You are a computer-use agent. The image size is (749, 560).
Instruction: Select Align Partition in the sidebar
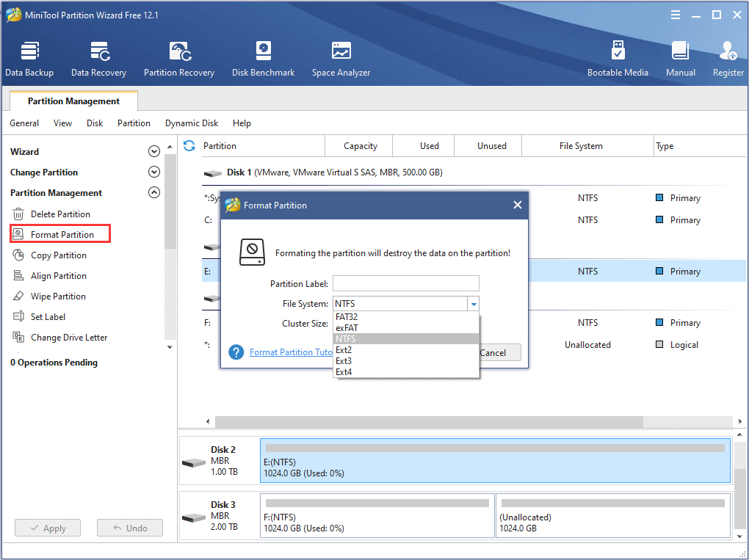[x=58, y=275]
